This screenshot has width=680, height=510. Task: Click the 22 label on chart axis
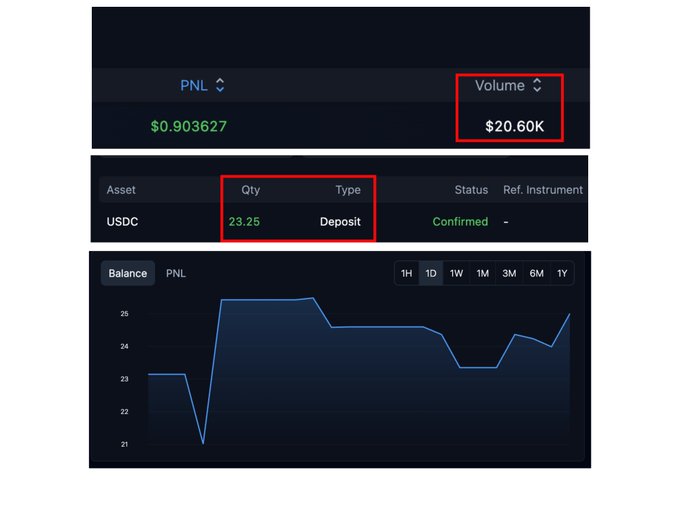click(124, 412)
